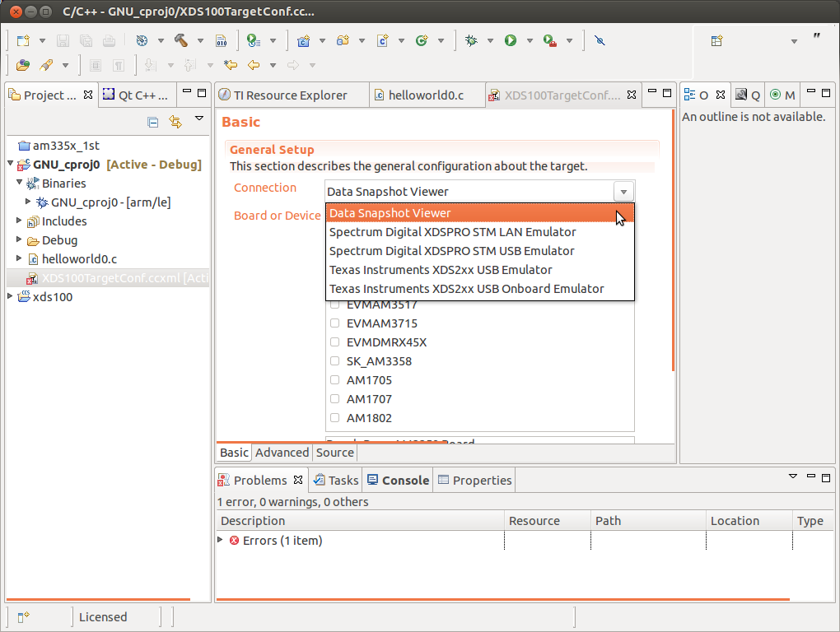Expand the Includes tree node
The image size is (840, 632).
pyautogui.click(x=19, y=221)
